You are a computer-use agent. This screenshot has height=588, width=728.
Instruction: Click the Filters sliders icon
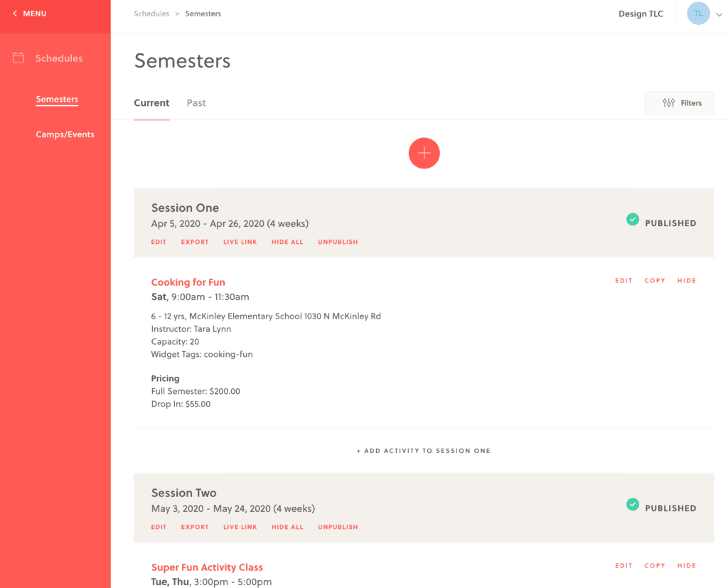click(x=668, y=103)
